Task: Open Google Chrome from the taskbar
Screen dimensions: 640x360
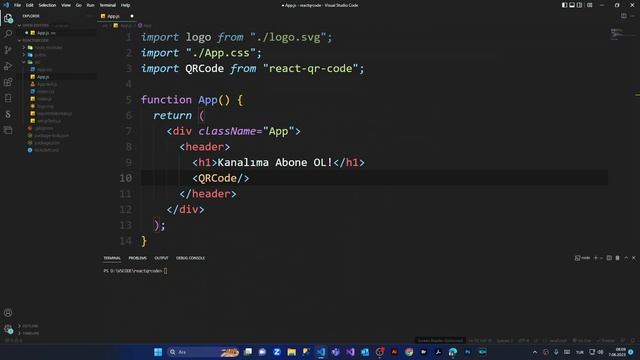Action: pyautogui.click(x=409, y=352)
